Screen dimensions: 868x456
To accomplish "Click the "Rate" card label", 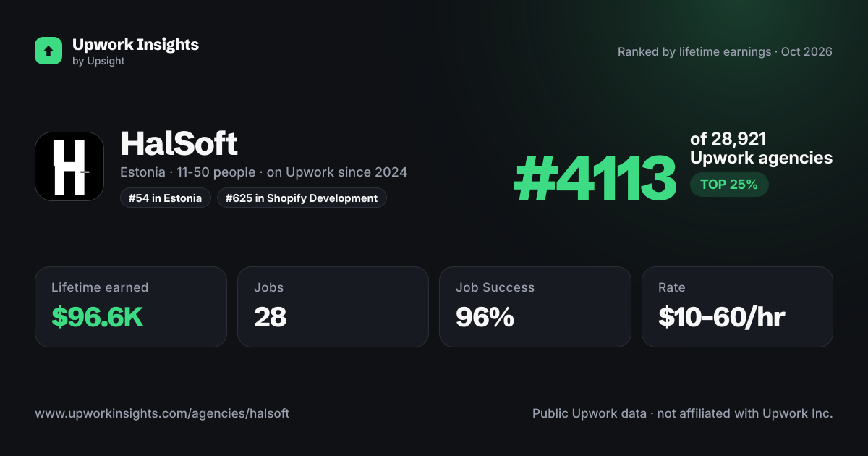I will tap(671, 287).
